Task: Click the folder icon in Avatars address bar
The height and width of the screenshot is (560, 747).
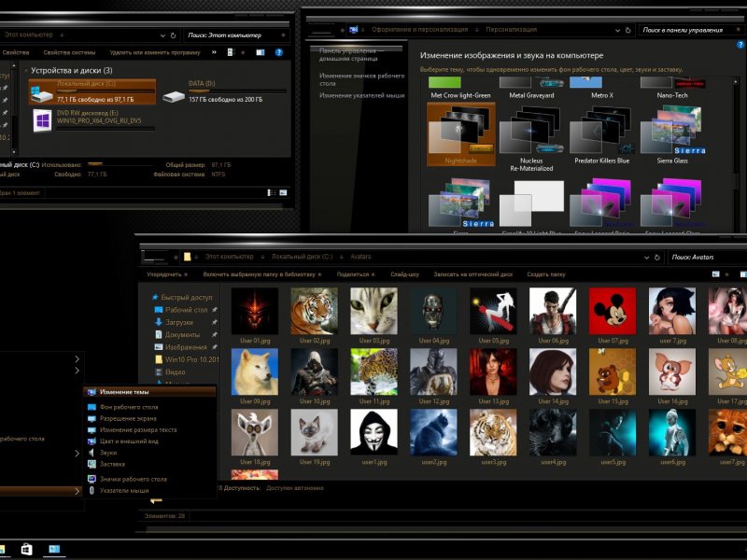Action: click(x=188, y=257)
